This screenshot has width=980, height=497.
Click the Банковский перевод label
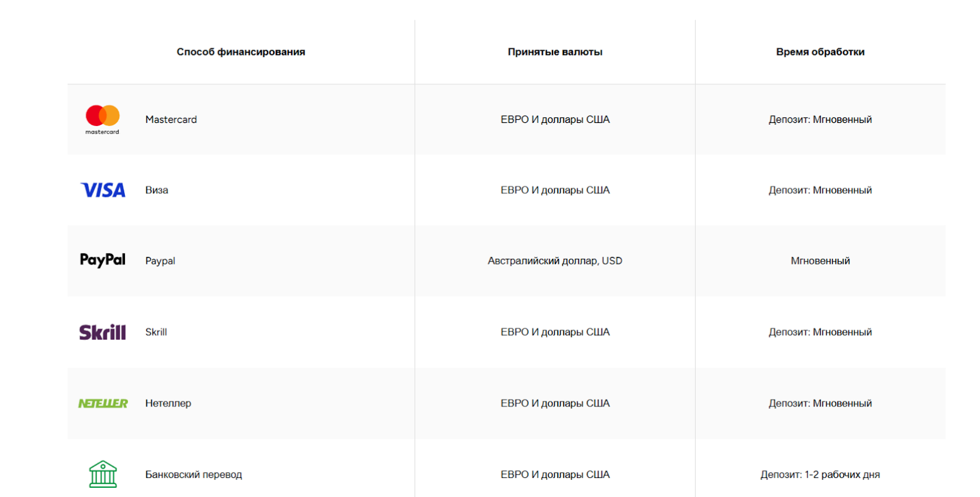pyautogui.click(x=194, y=474)
